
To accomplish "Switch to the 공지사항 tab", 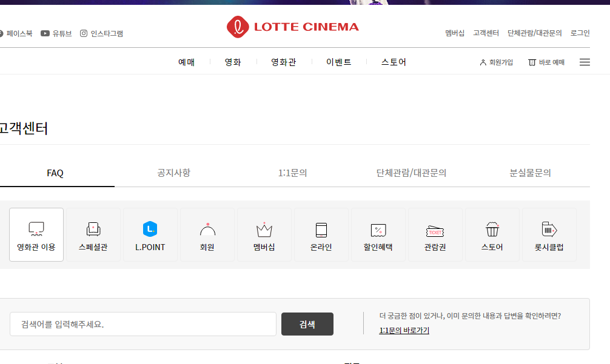I will tap(174, 173).
